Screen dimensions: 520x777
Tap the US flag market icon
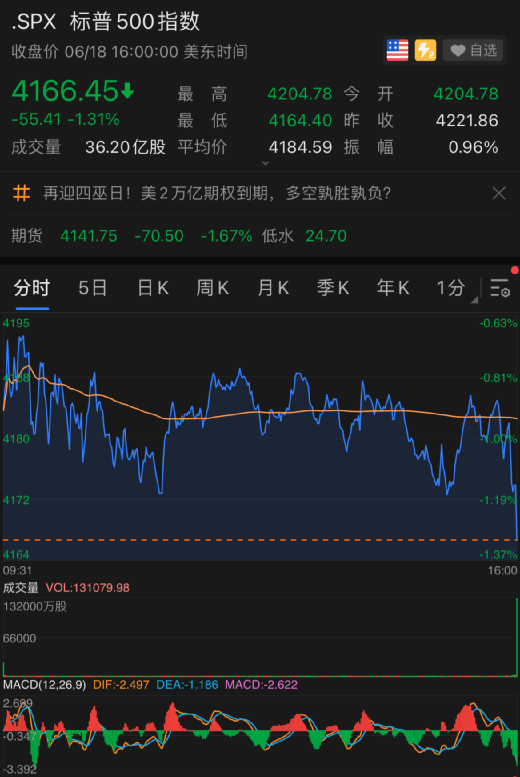(397, 50)
